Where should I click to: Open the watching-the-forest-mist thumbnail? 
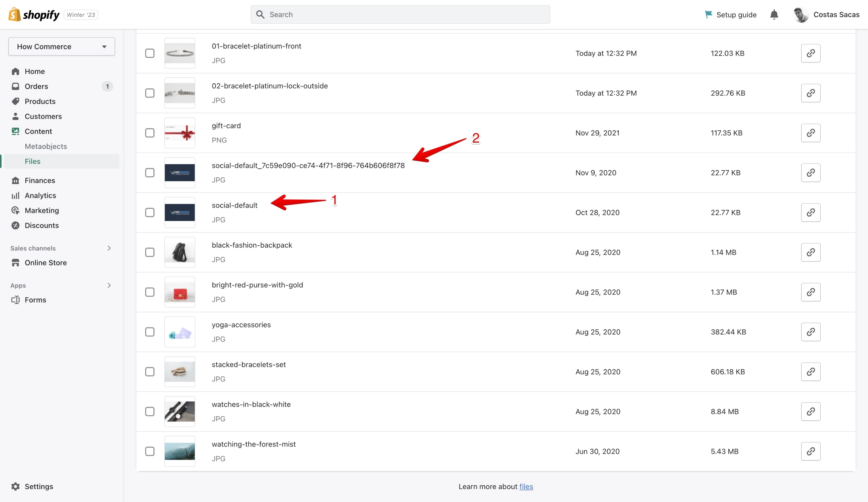(x=180, y=451)
